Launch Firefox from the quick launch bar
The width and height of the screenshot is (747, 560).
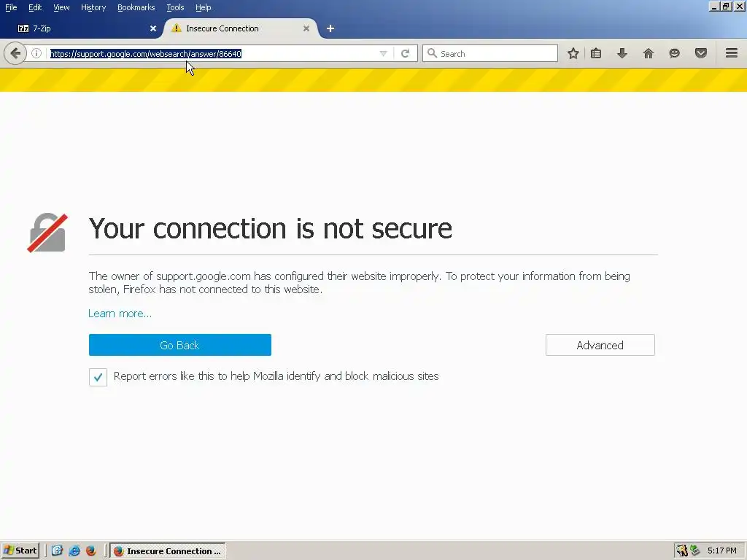coord(91,551)
